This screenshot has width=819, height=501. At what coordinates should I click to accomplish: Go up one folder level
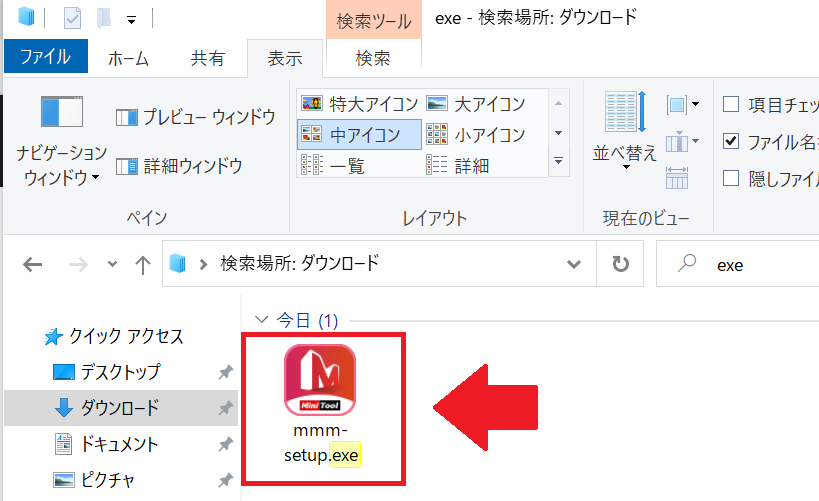[x=143, y=264]
